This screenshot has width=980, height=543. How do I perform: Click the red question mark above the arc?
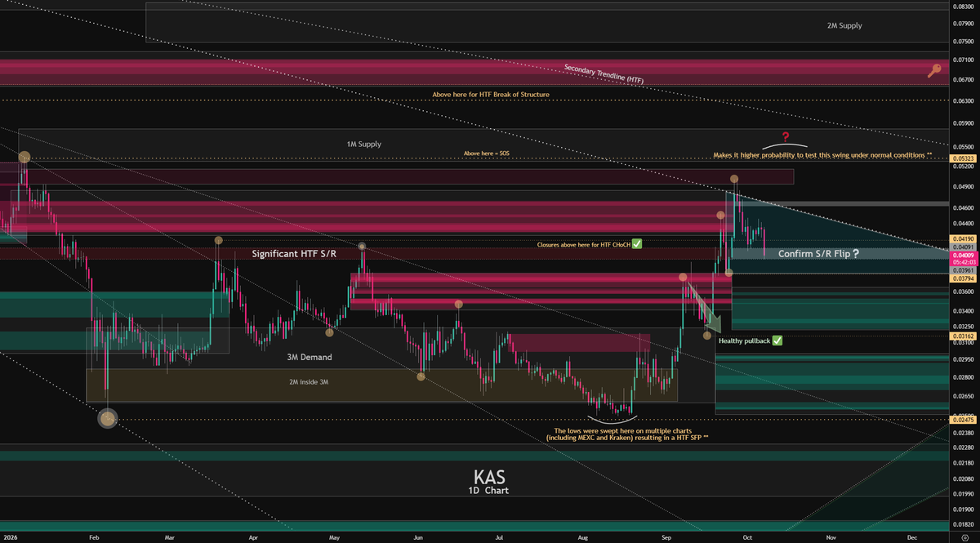click(785, 136)
